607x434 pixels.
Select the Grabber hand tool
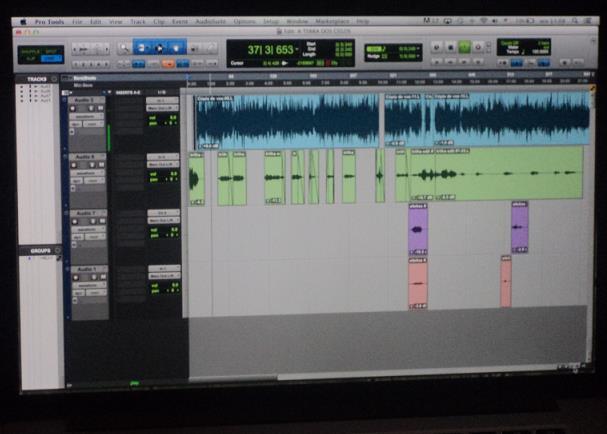coord(177,48)
